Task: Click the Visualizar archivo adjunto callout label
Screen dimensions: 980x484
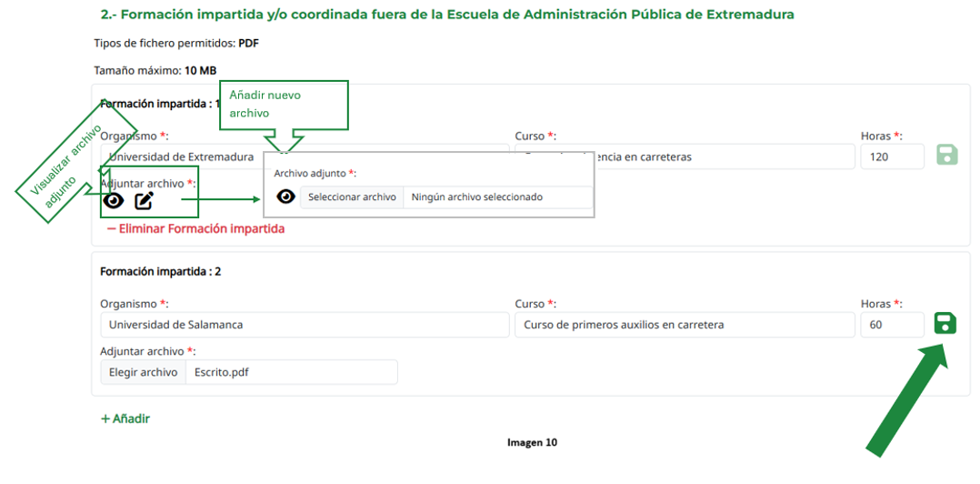Action: click(x=71, y=166)
